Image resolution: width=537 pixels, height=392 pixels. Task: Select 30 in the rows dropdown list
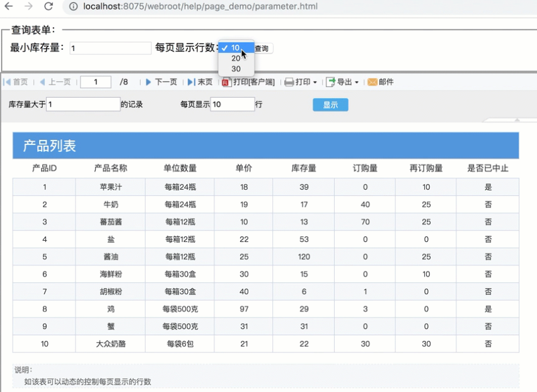coord(236,69)
